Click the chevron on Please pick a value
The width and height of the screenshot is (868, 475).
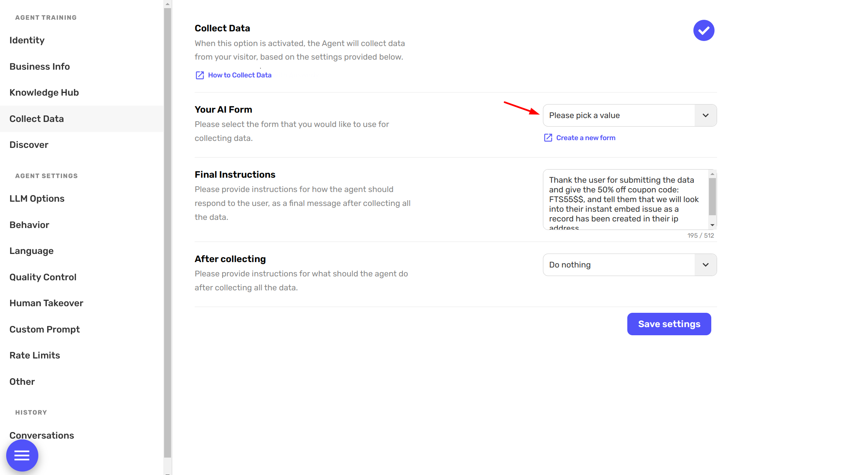click(705, 115)
